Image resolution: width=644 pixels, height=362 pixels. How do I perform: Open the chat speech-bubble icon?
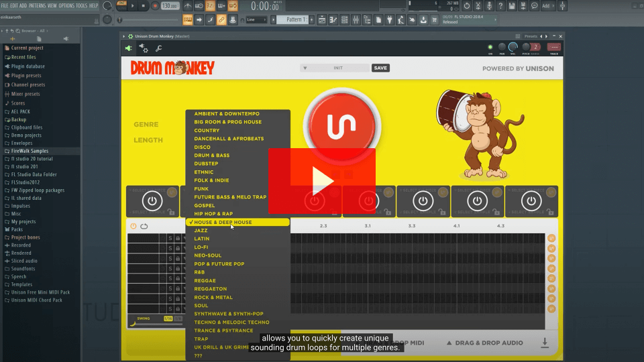534,6
